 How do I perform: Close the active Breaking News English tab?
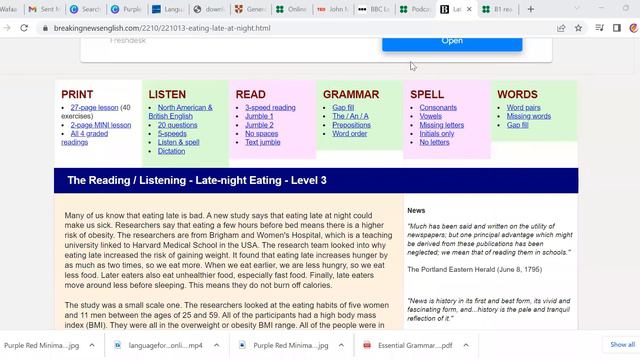469,9
